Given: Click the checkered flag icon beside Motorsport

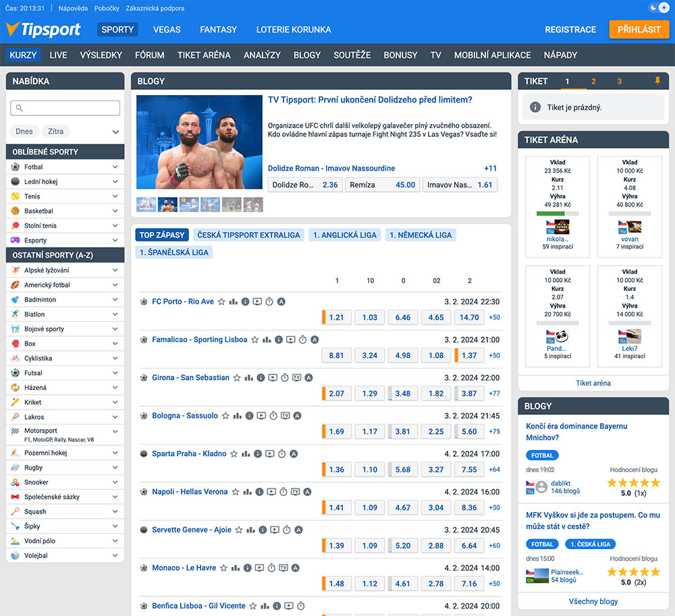Looking at the screenshot, I should 15,430.
